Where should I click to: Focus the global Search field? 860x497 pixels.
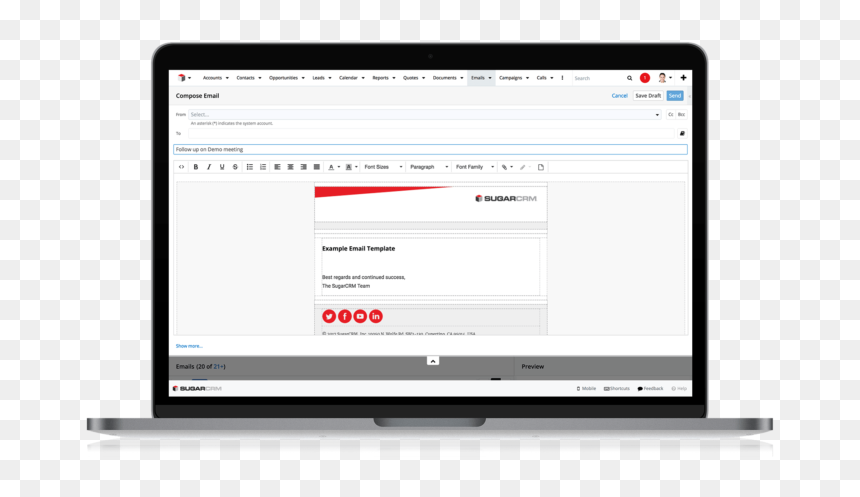(598, 78)
